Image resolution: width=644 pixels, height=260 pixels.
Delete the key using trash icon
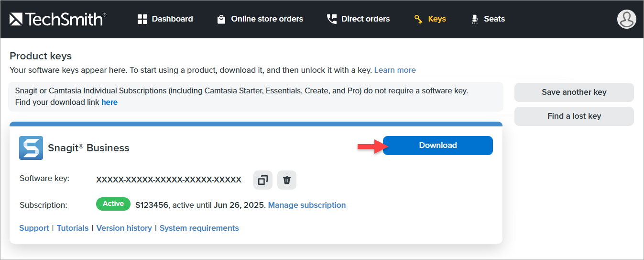[287, 180]
